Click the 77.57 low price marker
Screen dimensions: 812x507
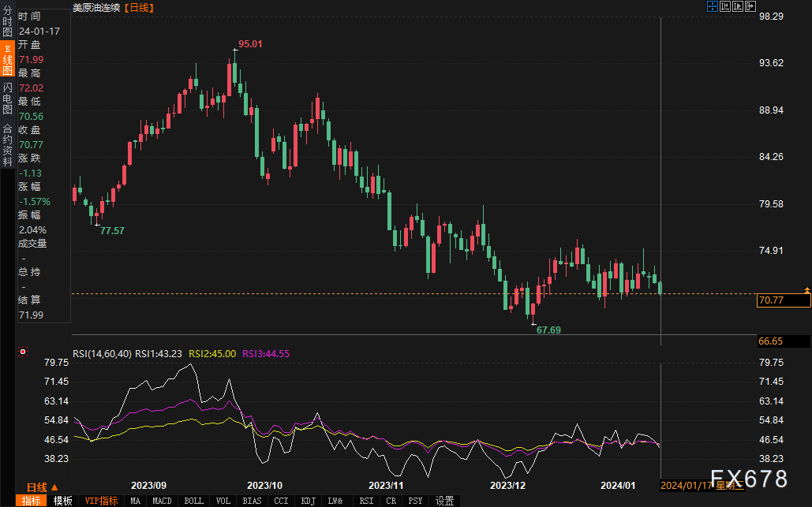click(x=112, y=231)
